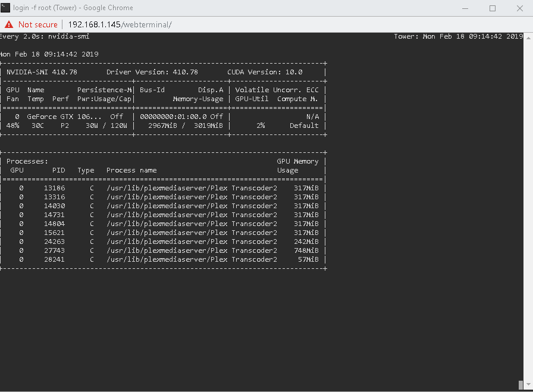
Task: Click performance state "P2"
Action: 65,126
